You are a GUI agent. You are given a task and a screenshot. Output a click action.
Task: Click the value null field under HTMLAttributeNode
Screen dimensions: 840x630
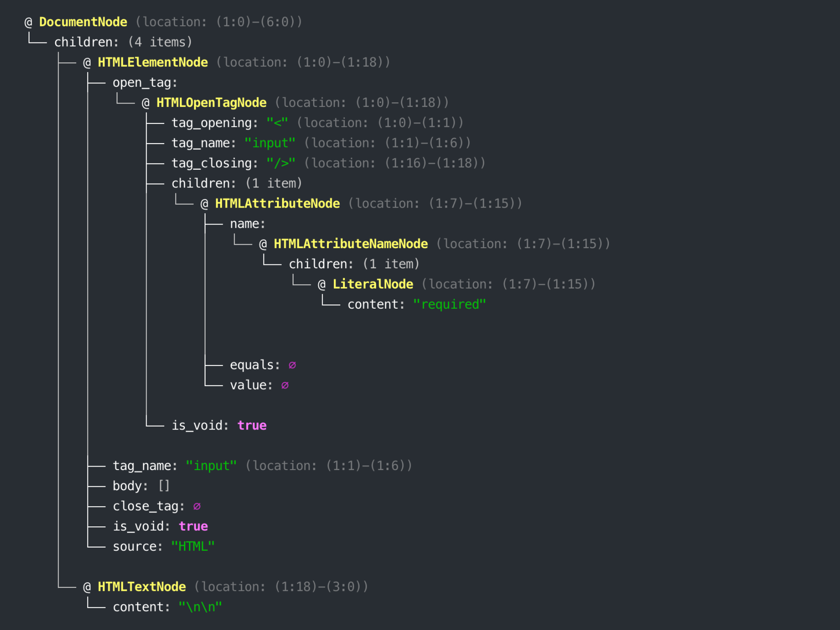click(285, 384)
